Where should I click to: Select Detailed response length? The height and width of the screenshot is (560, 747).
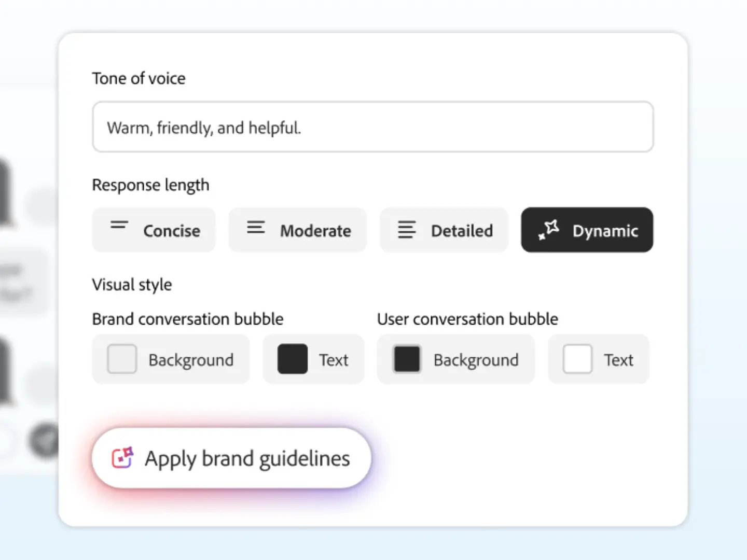pos(444,230)
